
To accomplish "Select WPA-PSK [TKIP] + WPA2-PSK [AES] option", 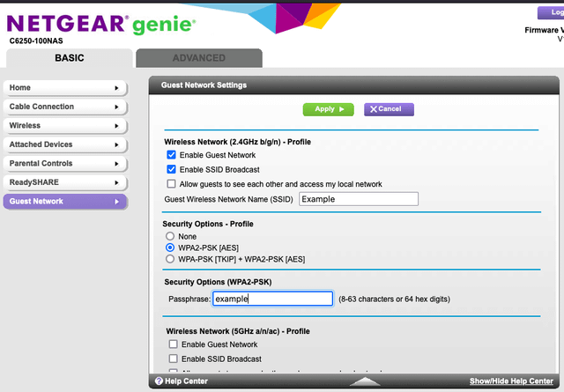I will point(170,259).
